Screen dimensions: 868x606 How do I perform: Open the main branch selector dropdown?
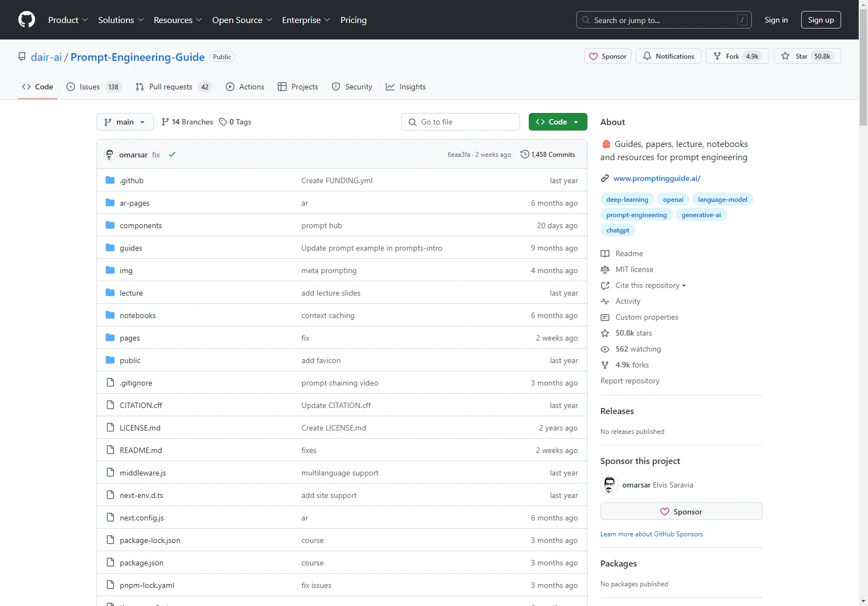[125, 122]
